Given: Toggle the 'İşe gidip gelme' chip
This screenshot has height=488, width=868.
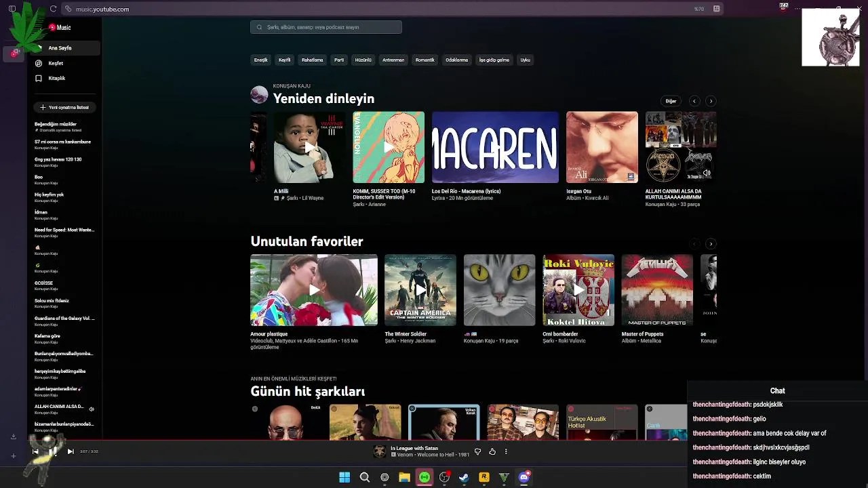Looking at the screenshot, I should [x=494, y=60].
